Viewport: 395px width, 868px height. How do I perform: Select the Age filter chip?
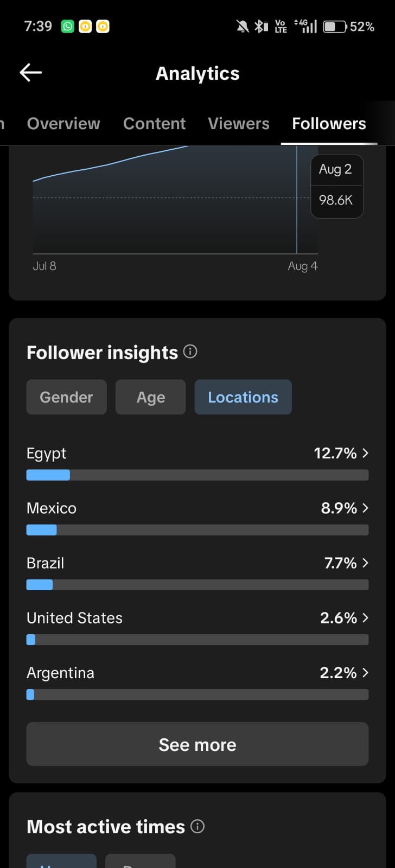click(x=151, y=397)
